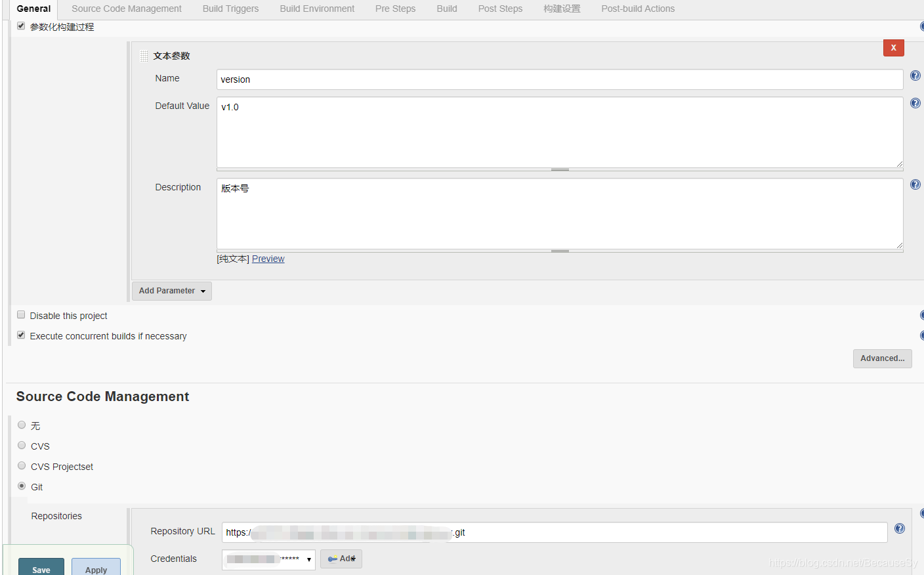Toggle the 参数化构建过程 checkbox
The height and width of the screenshot is (575, 924).
pos(21,26)
